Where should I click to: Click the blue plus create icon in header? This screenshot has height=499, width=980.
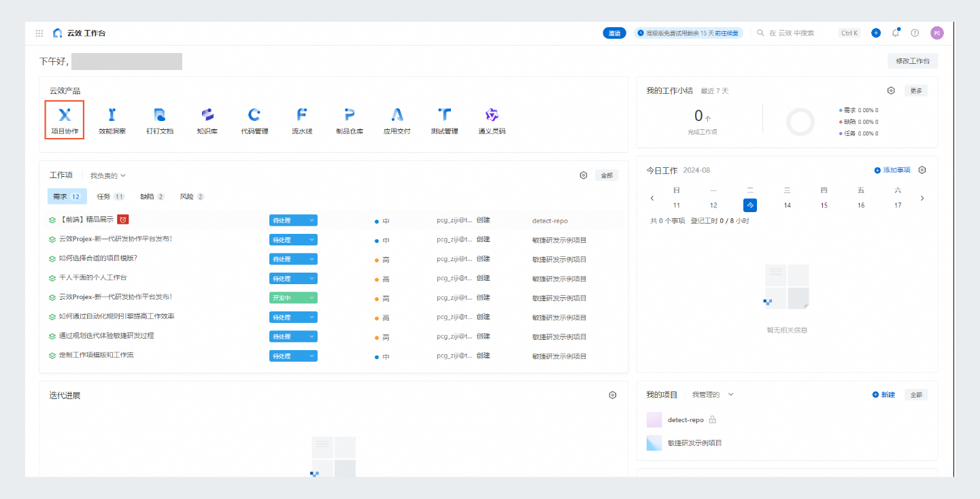point(876,33)
